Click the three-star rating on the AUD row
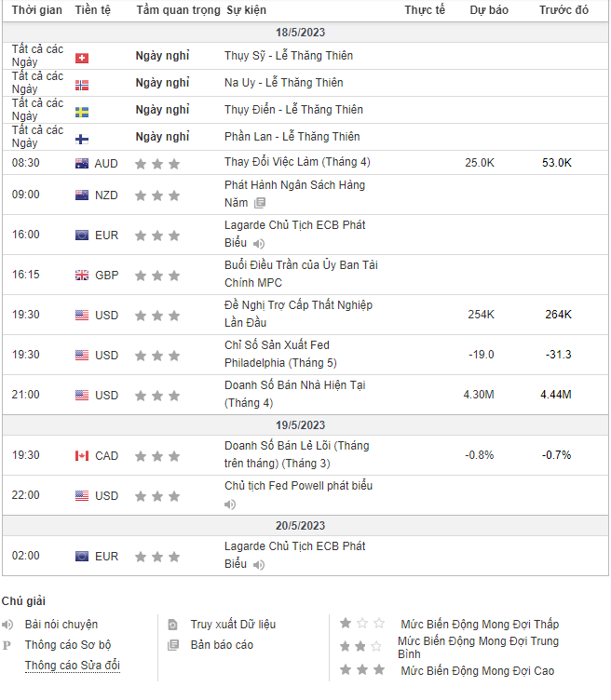The width and height of the screenshot is (611, 700). click(156, 163)
